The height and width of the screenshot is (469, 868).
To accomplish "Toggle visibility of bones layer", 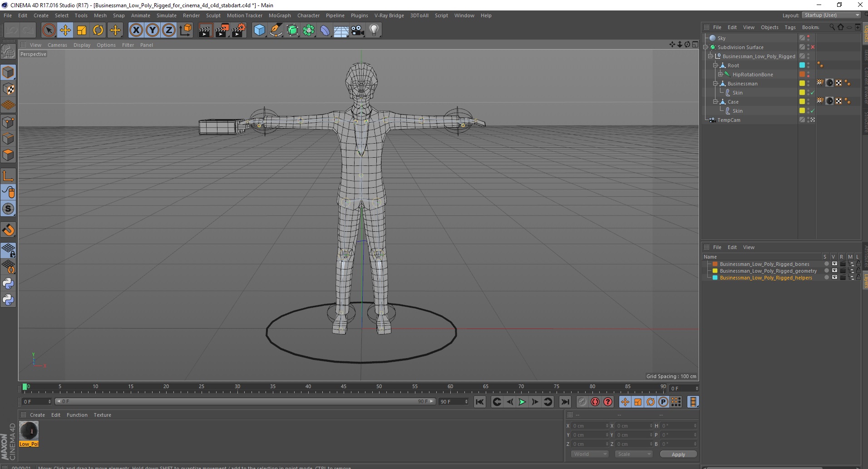I will pos(834,264).
